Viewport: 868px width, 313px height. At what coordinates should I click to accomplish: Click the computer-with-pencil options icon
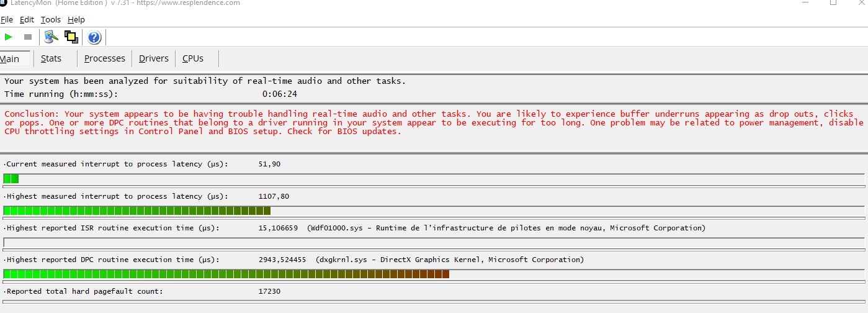(x=51, y=37)
